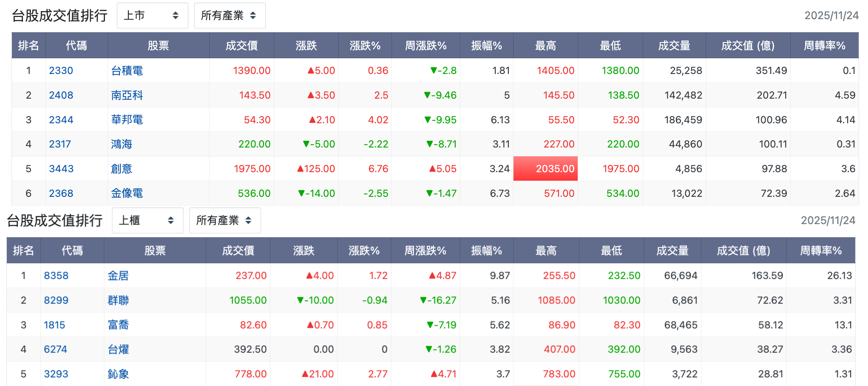Select 台積電 closing price 1390.00
The height and width of the screenshot is (386, 868).
(x=252, y=71)
